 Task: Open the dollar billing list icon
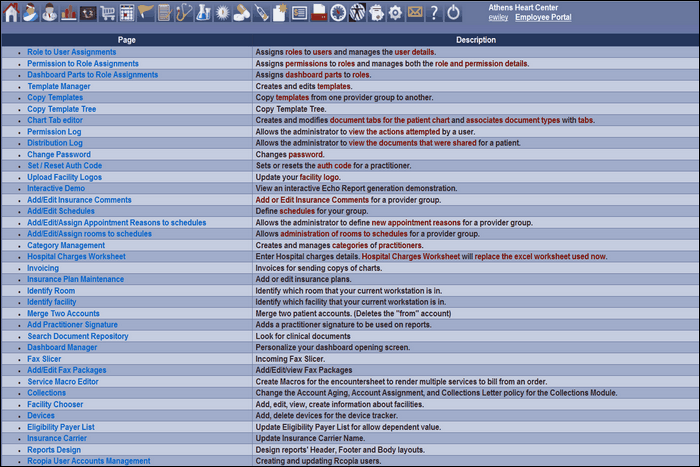click(x=299, y=13)
